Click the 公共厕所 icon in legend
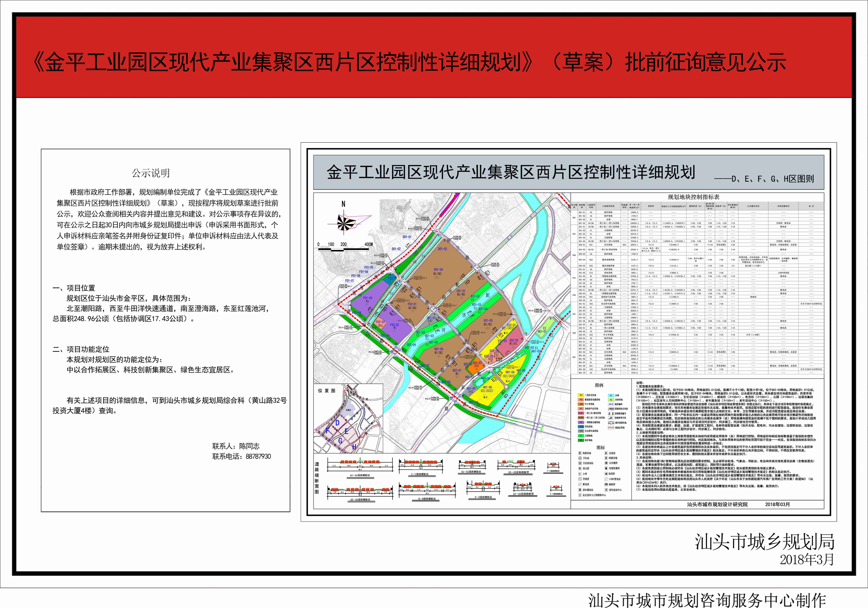868x608 pixels. pyautogui.click(x=606, y=463)
